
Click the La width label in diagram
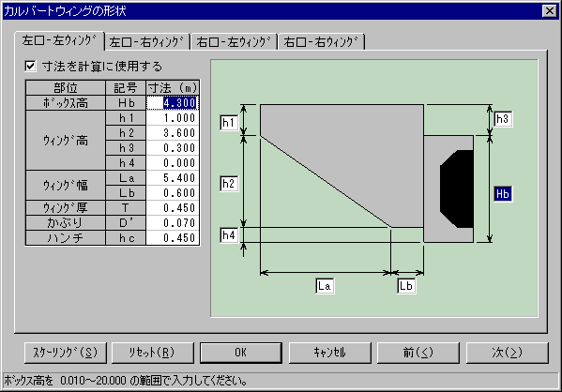325,286
